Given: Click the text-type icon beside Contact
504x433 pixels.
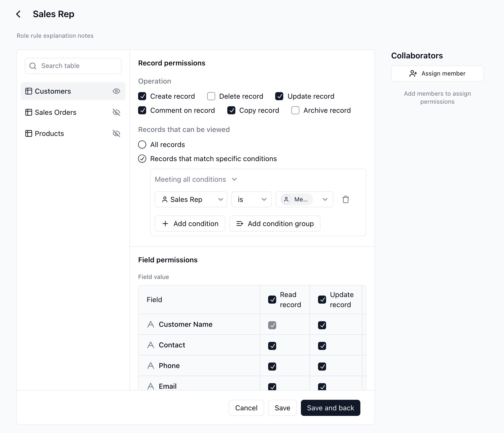Looking at the screenshot, I should 151,345.
